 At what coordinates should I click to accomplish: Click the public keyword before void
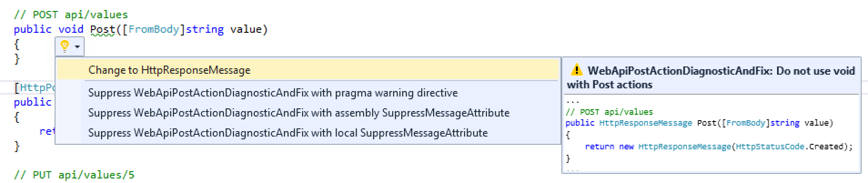33,30
